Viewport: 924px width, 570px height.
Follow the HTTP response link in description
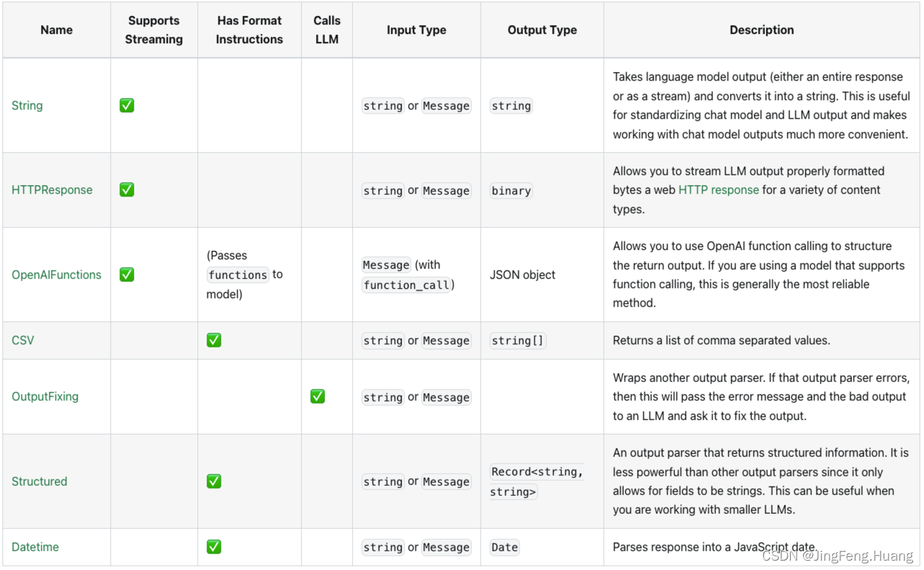tap(718, 190)
